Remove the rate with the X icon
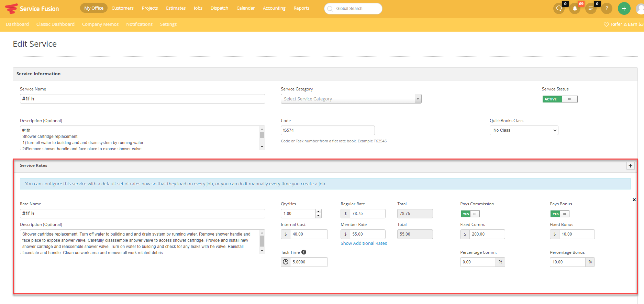Screen dimensions: 644x304 634,200
